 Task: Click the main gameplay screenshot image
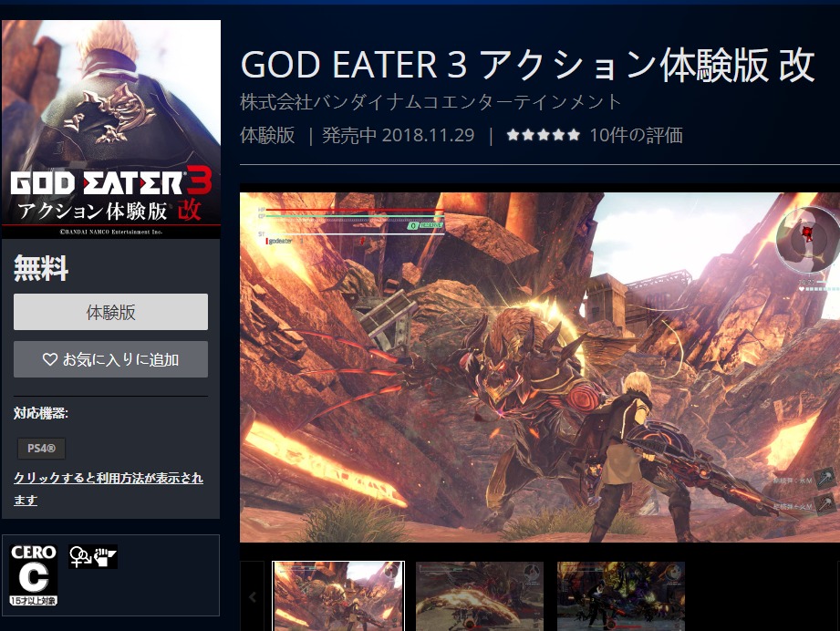click(x=539, y=367)
